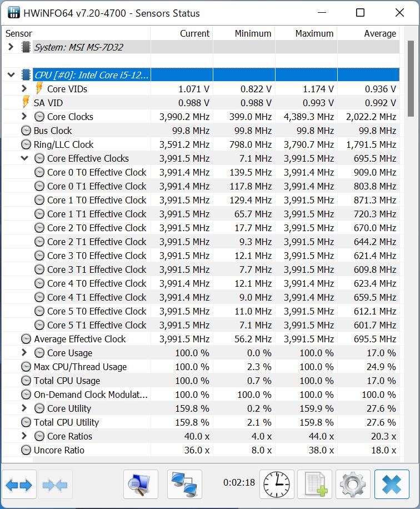Click the CPU chip icon beside Intel Core i5-12
This screenshot has width=420, height=509.
click(27, 74)
